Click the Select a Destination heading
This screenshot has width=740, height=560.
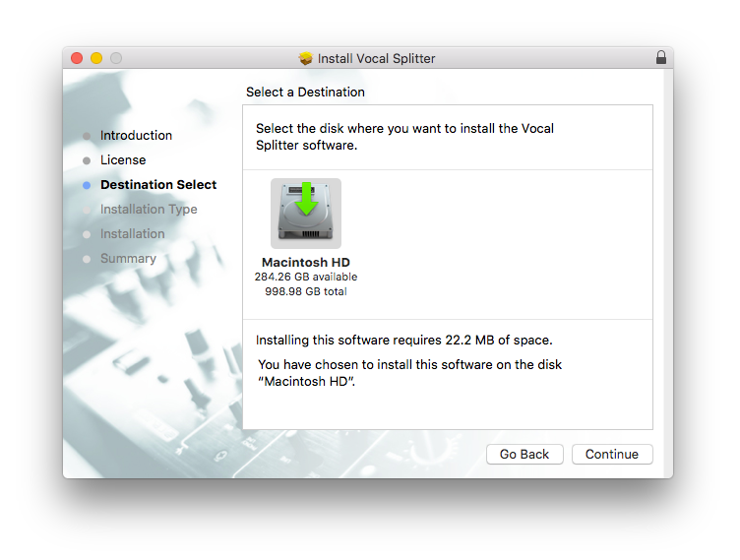305,92
